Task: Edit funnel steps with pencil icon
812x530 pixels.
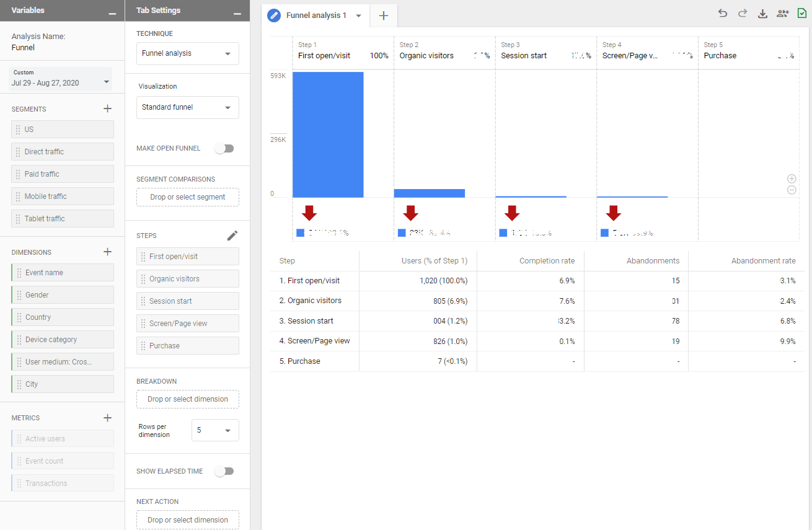Action: click(x=232, y=236)
